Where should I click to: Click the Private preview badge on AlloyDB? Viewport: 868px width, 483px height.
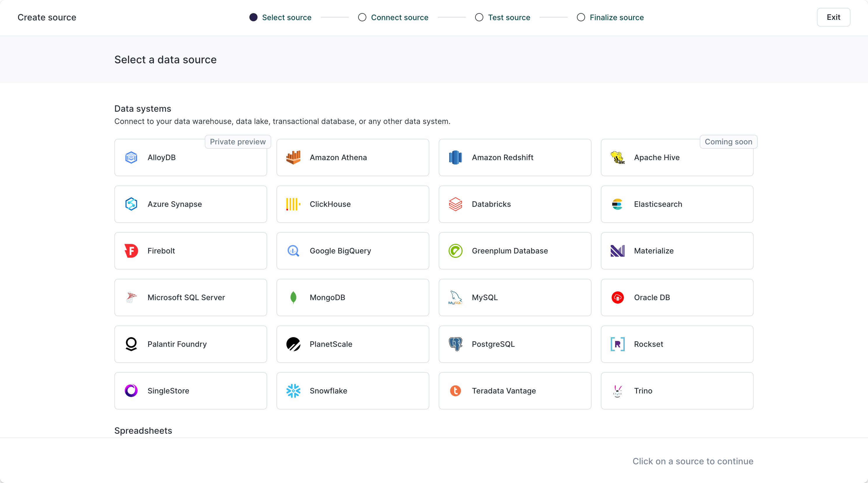(x=238, y=142)
